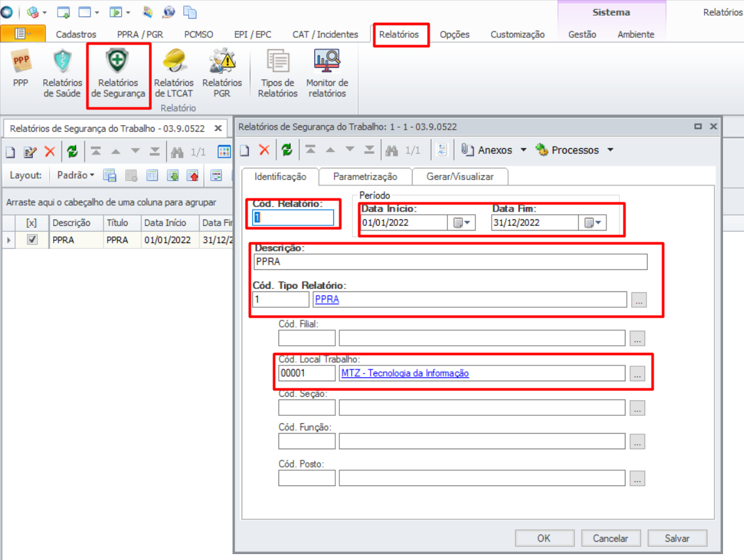Click the [x] select-all column header
Viewport: 744px width, 560px height.
(x=31, y=223)
